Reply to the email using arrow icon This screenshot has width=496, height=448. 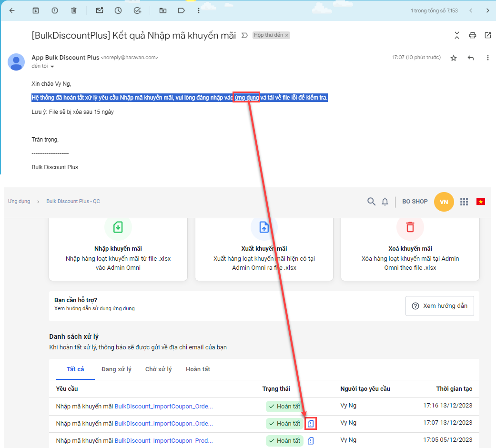471,58
